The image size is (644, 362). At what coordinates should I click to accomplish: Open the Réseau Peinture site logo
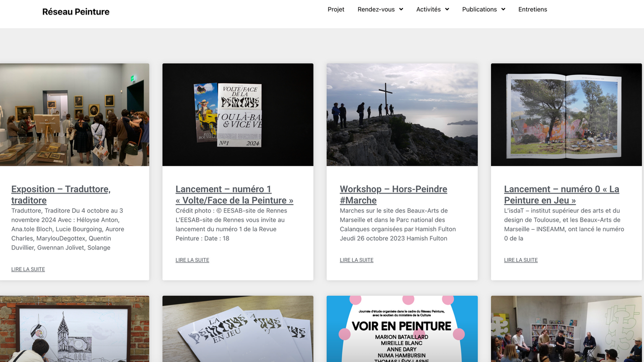coord(75,12)
